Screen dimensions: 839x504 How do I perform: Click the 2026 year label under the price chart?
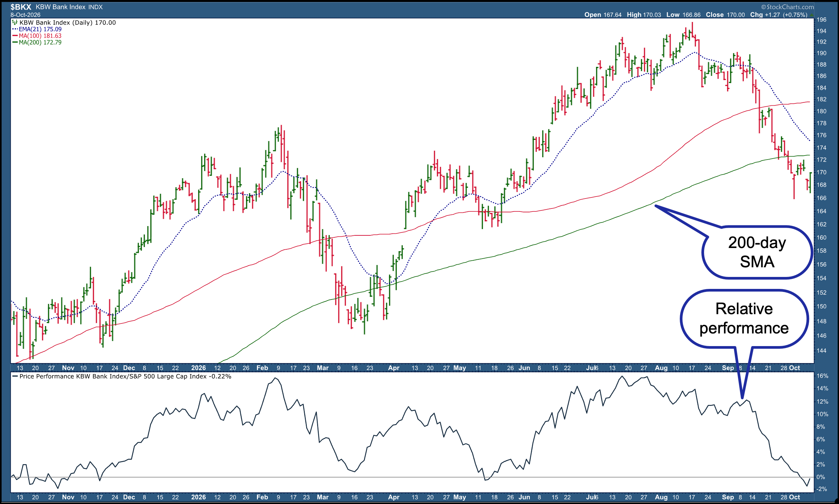pyautogui.click(x=198, y=368)
